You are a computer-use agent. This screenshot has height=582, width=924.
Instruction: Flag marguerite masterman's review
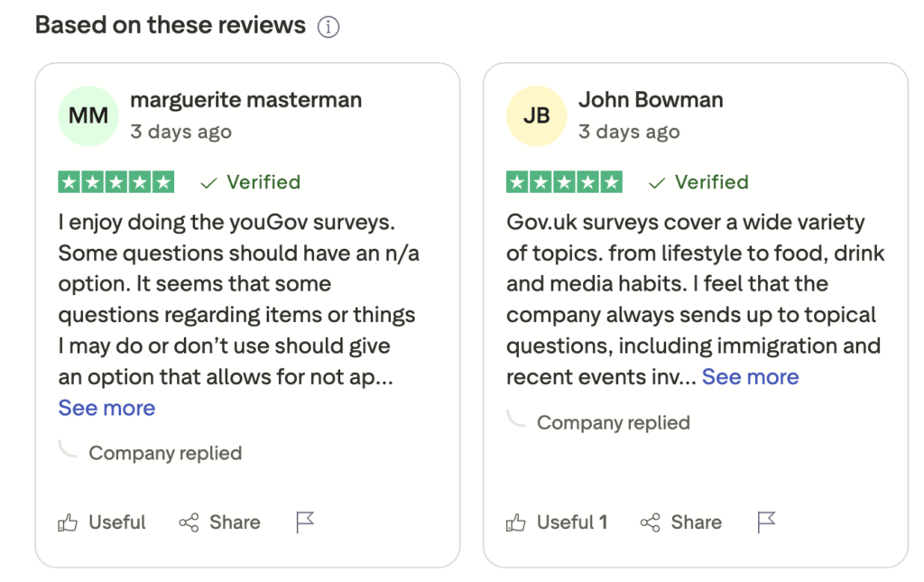pyautogui.click(x=305, y=522)
